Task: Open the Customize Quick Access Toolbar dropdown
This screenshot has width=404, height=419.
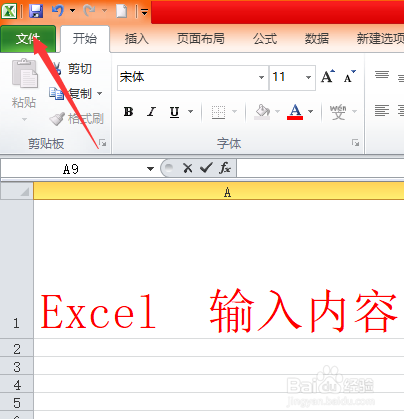Action: [144, 12]
